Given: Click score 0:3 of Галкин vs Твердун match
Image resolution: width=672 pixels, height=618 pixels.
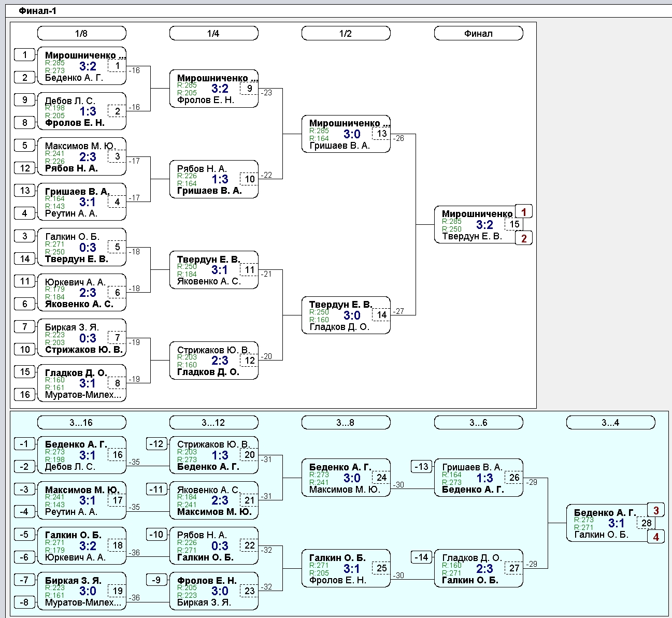Looking at the screenshot, I should [x=88, y=248].
